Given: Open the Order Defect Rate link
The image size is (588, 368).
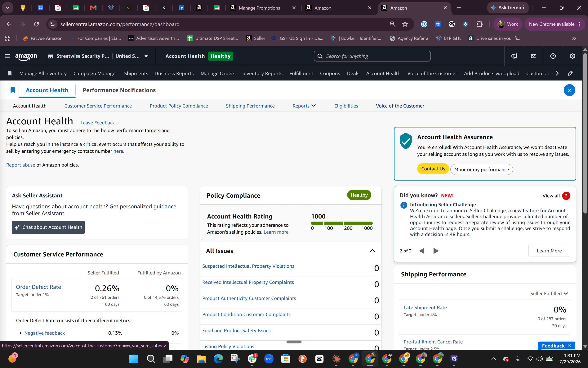Looking at the screenshot, I should click(38, 287).
